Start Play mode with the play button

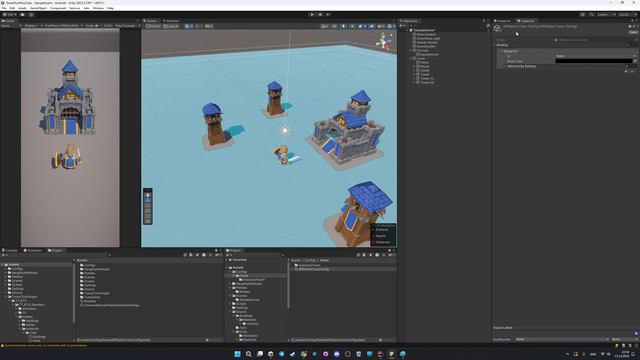tap(312, 14)
